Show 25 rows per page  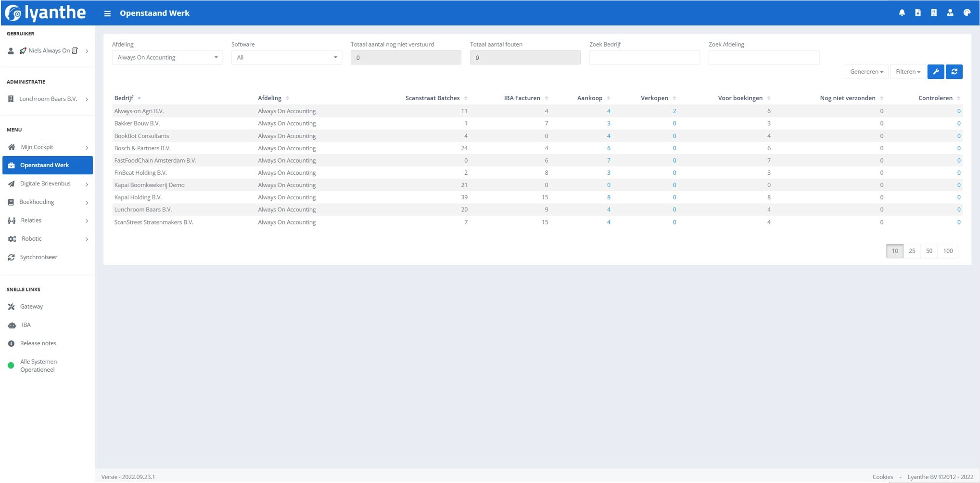click(912, 251)
